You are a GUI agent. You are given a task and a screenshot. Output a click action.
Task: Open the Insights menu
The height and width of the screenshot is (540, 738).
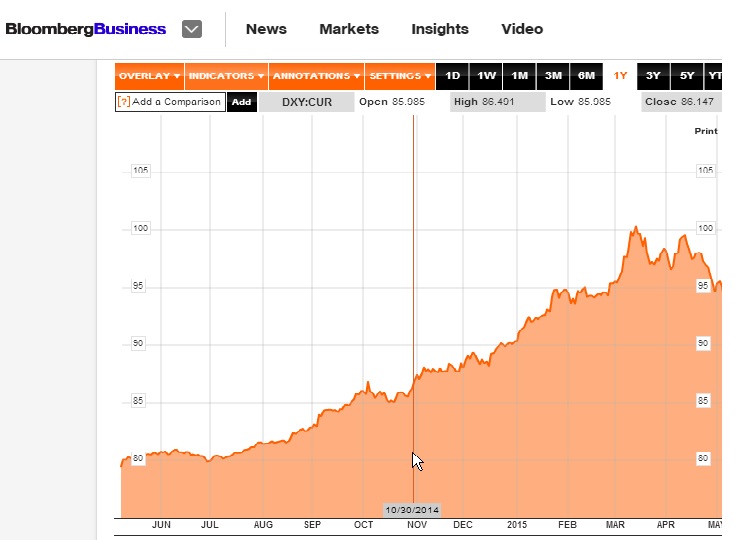[440, 29]
